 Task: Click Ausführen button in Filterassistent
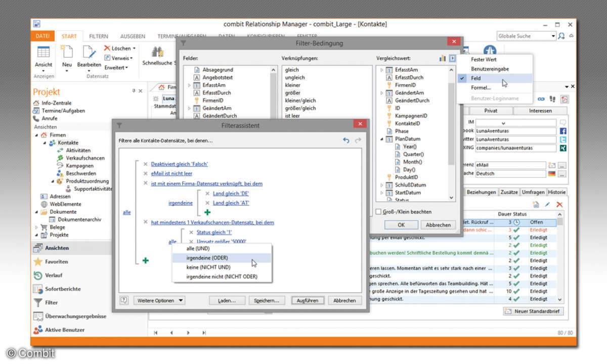[308, 300]
